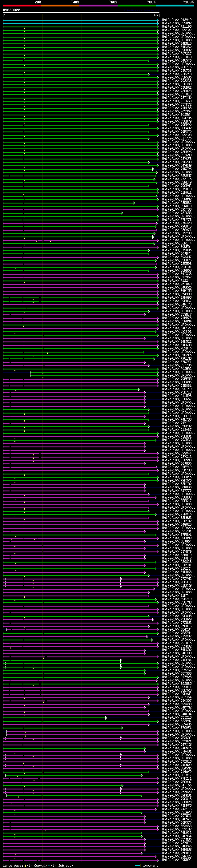Select the UniRef100_Q6IV17 entry

point(176,775)
